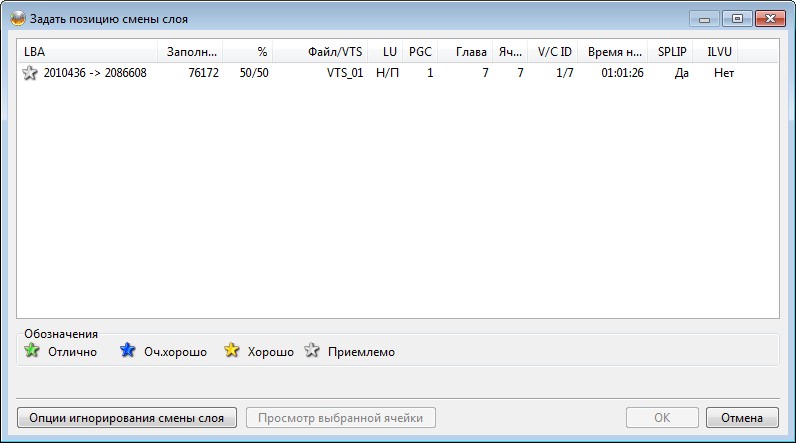
Task: Click the 1/7 V/C ID cell
Action: pyautogui.click(x=565, y=73)
